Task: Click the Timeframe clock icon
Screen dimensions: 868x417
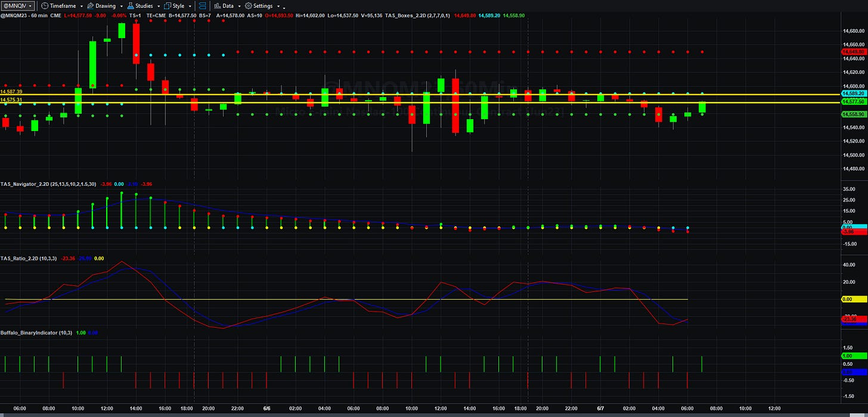Action: (x=45, y=5)
